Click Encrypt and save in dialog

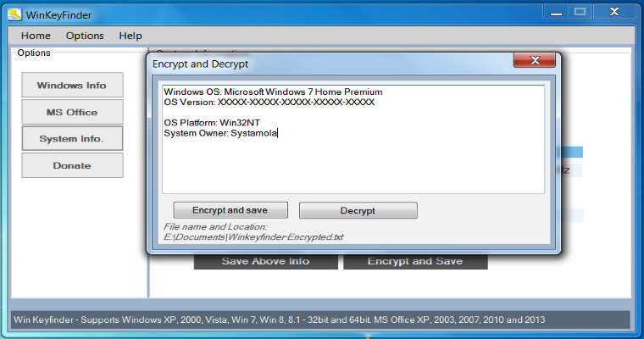click(230, 210)
